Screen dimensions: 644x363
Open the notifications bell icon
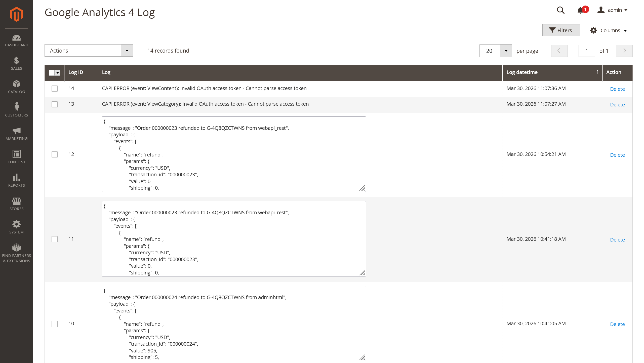[x=580, y=10]
